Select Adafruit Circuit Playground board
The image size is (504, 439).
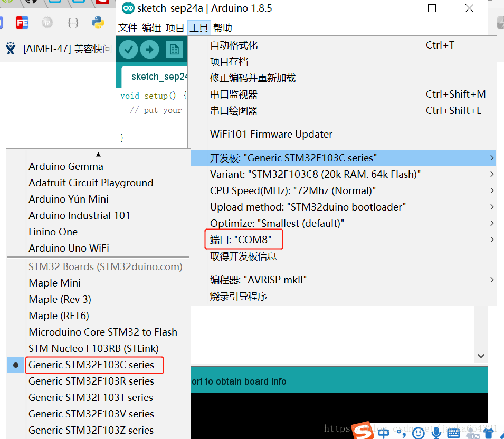(x=98, y=183)
